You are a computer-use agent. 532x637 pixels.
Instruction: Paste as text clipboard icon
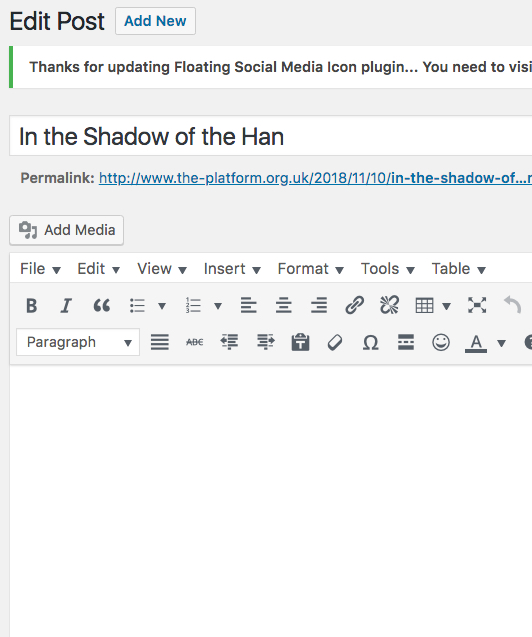tap(301, 342)
